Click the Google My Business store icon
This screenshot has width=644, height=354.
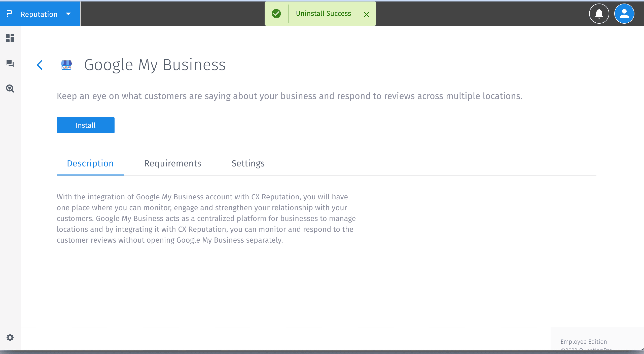click(x=66, y=65)
